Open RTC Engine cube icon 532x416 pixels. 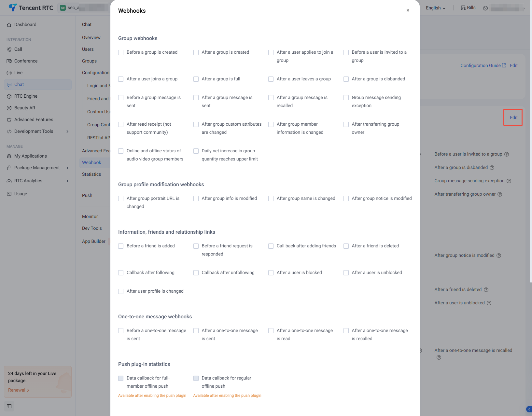coord(9,96)
